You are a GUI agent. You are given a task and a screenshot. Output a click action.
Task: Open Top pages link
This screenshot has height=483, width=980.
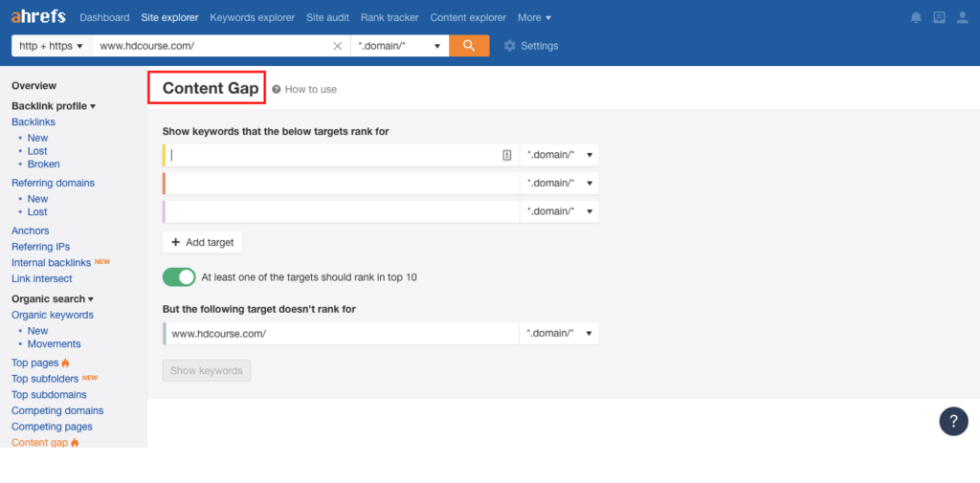point(35,363)
